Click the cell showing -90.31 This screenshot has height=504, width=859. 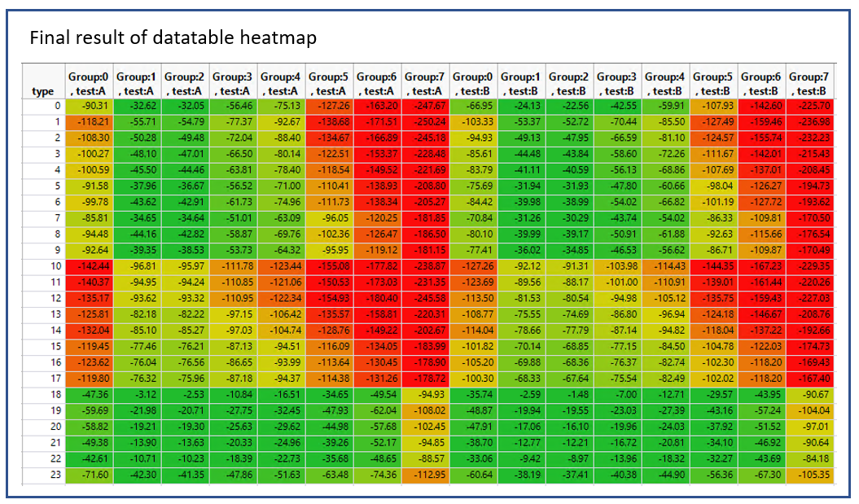90,106
